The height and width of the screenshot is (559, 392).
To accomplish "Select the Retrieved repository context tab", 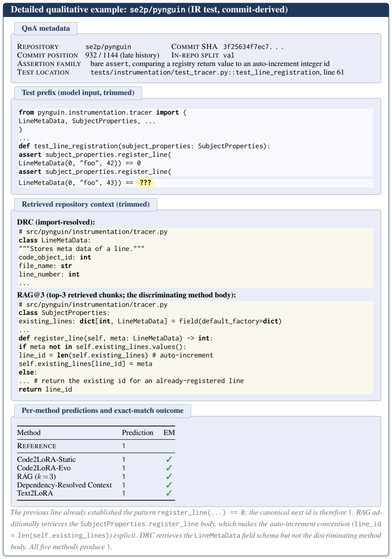I will [x=86, y=205].
